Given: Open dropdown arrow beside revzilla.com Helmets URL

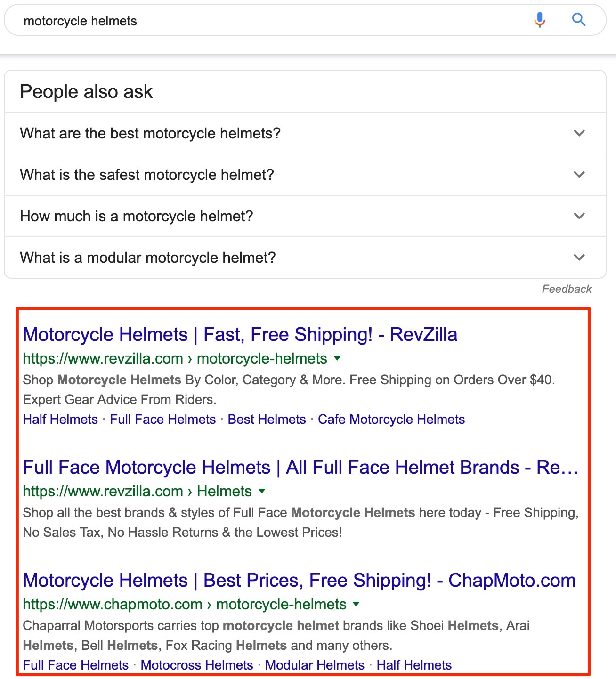Looking at the screenshot, I should point(262,491).
